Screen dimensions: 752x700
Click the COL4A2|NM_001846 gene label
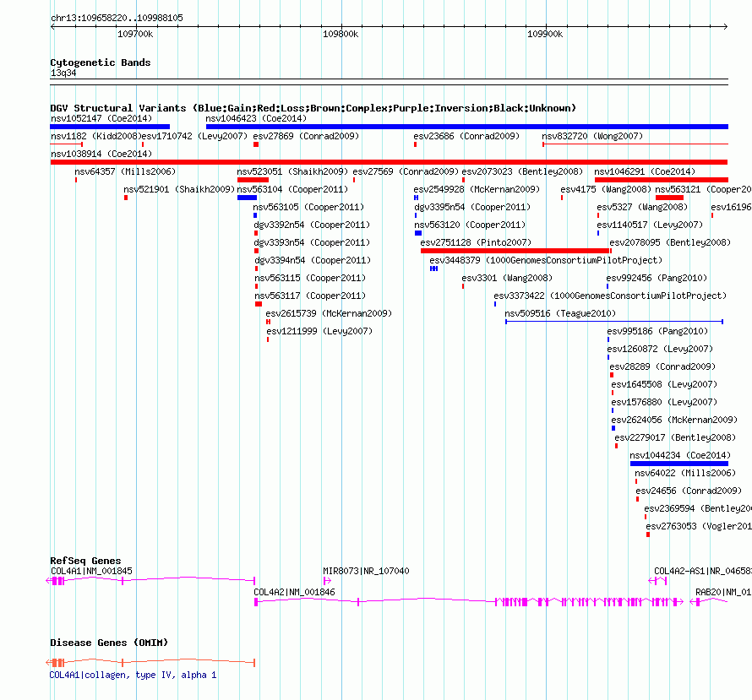tap(294, 592)
